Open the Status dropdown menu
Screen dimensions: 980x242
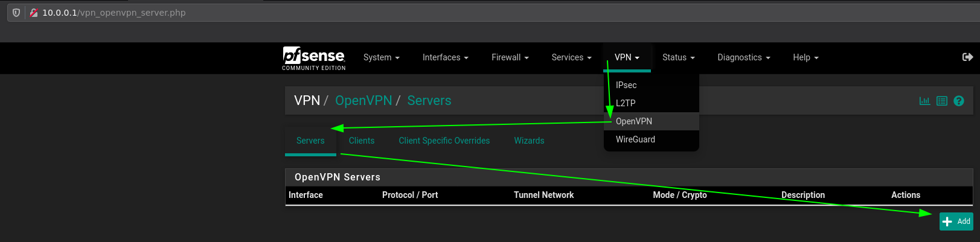(x=679, y=57)
